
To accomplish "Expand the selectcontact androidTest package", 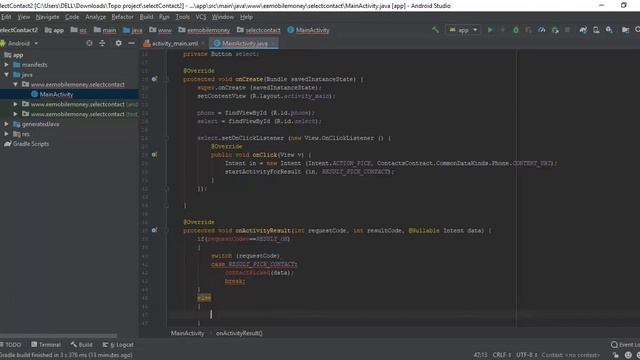I will (x=16, y=104).
